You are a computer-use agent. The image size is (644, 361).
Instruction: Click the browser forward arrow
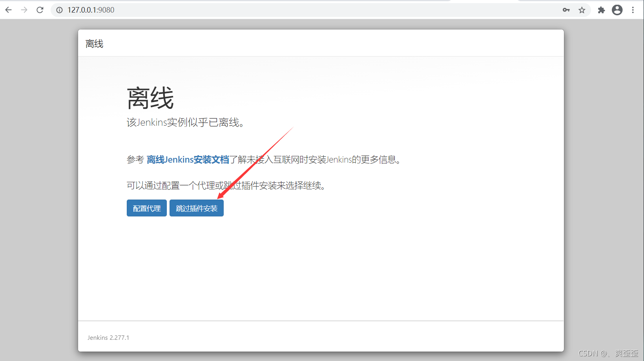click(24, 10)
